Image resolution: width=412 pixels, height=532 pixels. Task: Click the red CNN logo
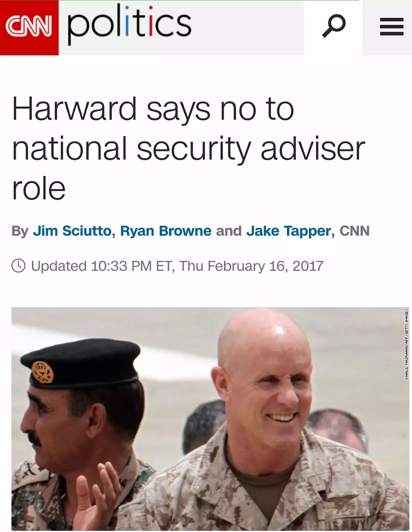[29, 28]
